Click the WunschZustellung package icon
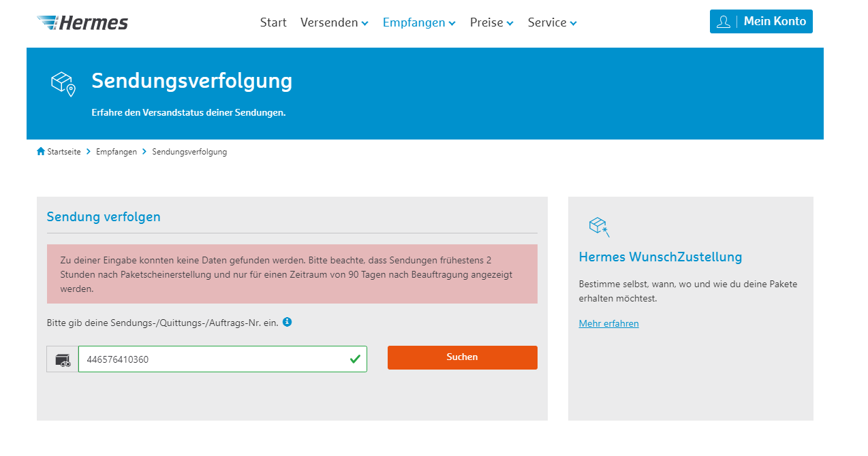The height and width of the screenshot is (456, 868). point(598,227)
